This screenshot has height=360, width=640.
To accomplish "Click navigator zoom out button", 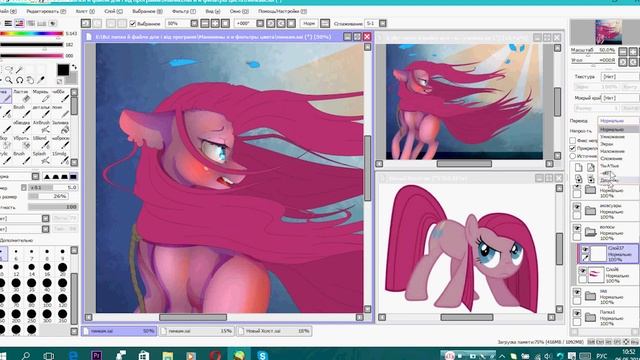I will (x=622, y=52).
